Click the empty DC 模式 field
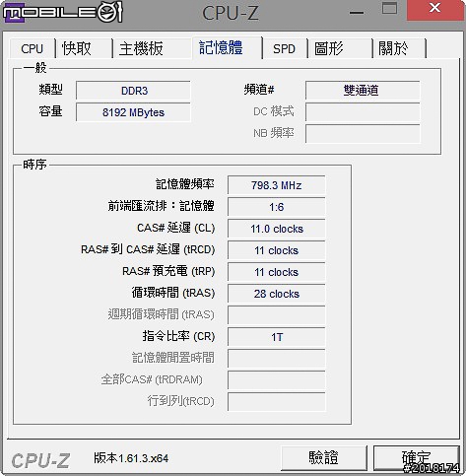466x476 pixels. click(x=363, y=112)
